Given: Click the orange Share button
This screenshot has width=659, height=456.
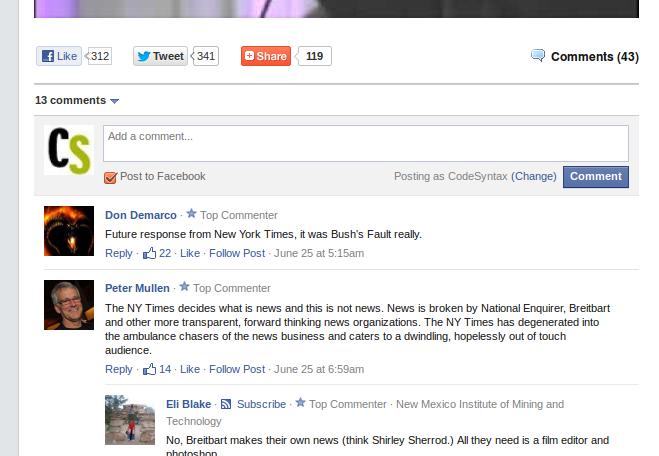Looking at the screenshot, I should click(265, 56).
